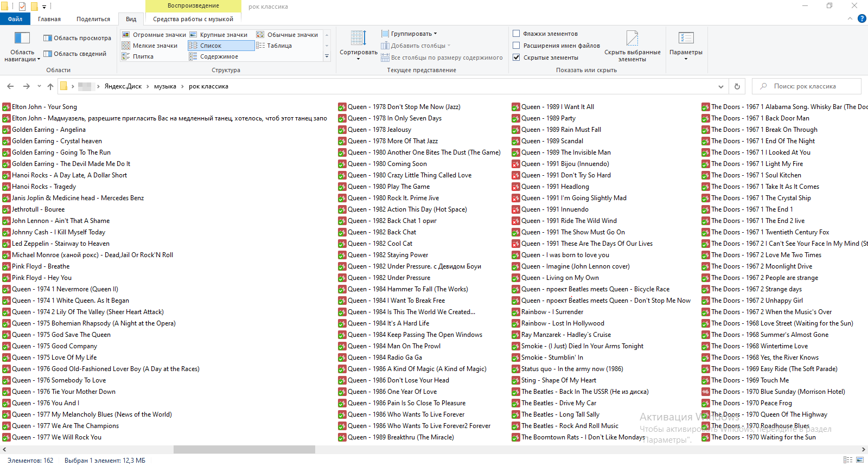Open Quick Access Toolbar customize dropdown
This screenshot has width=868, height=466.
[44, 7]
